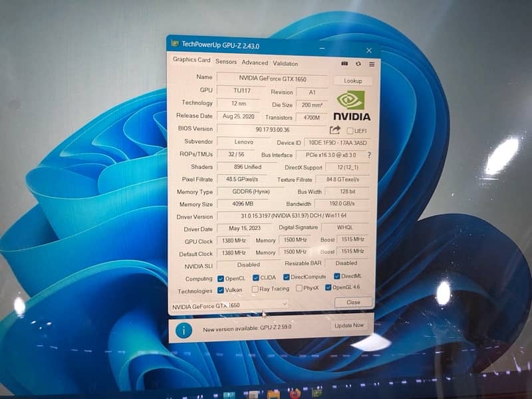Screen dimensions: 532x399
Task: Toggle the PhysX checkbox
Action: (x=299, y=288)
